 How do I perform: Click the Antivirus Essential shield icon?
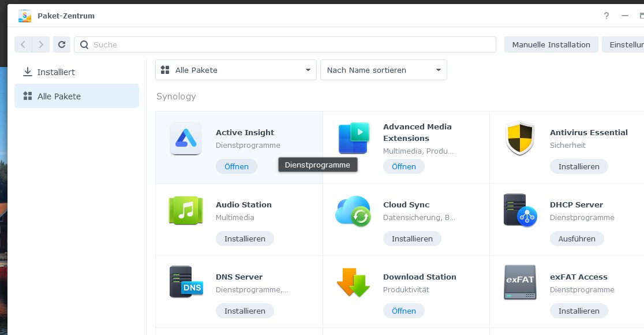point(520,138)
